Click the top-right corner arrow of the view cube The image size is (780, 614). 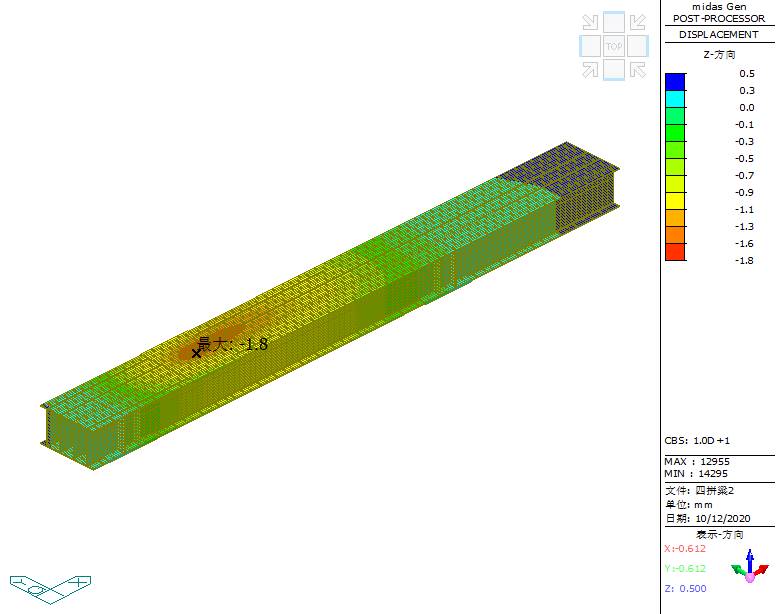point(637,23)
